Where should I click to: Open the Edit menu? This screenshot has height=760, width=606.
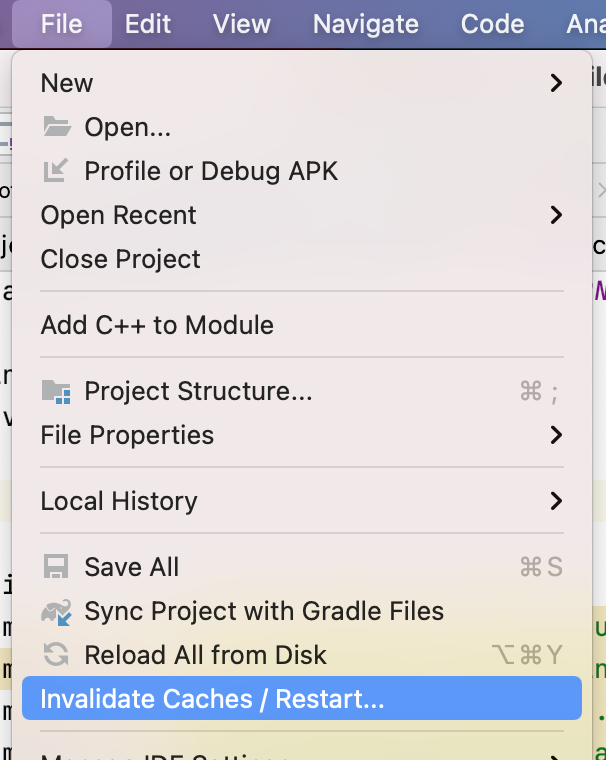pos(148,23)
